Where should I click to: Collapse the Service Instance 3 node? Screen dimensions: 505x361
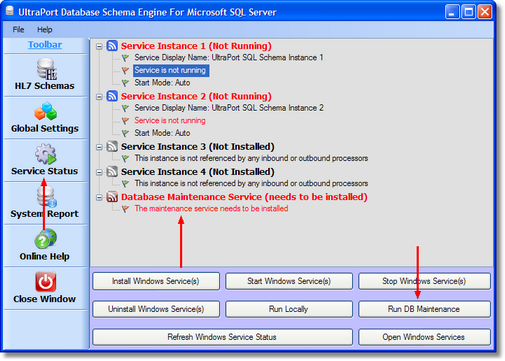99,147
